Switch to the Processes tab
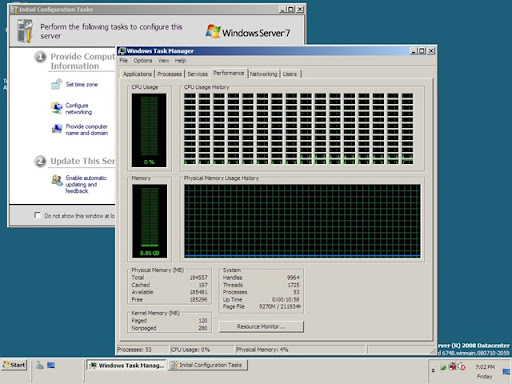The image size is (512, 384). (x=169, y=74)
